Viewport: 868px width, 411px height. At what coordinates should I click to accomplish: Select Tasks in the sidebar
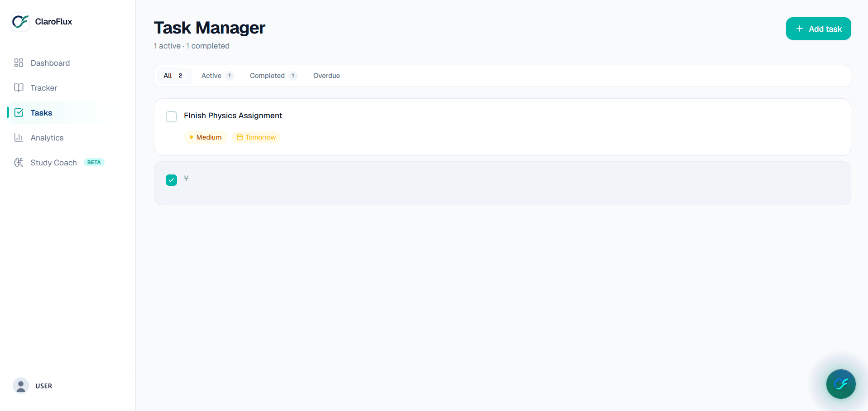(65, 113)
